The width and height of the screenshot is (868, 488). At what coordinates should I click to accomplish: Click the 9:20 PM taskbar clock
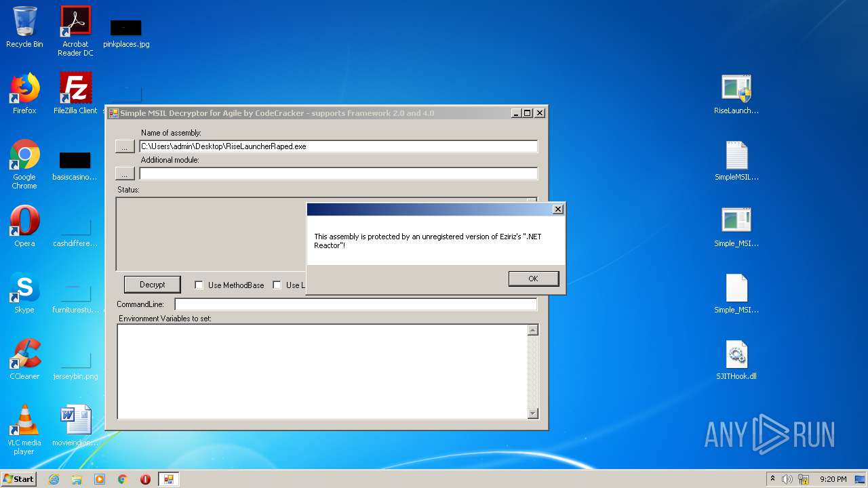(x=833, y=479)
